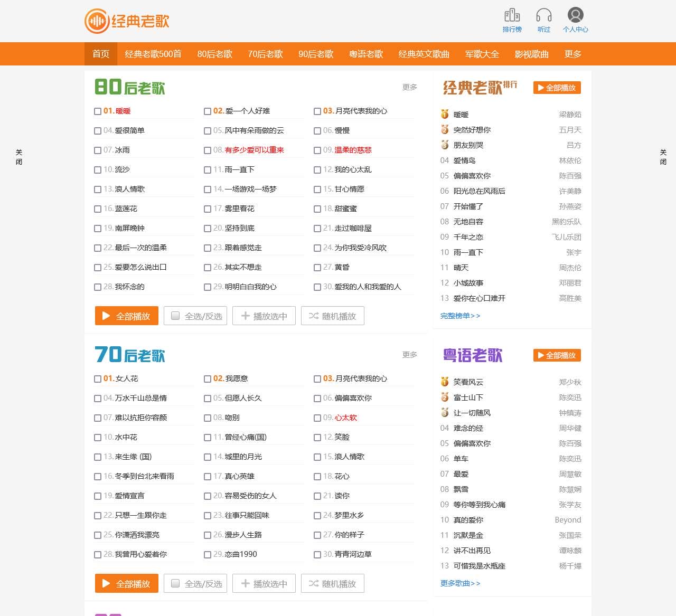Click the gold medal icon beside 暖暖
Viewport: 676px width, 616px height.
point(446,113)
